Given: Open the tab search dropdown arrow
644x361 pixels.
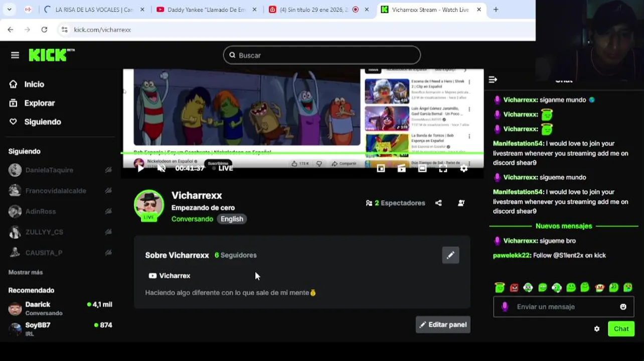Looking at the screenshot, I should tap(9, 10).
